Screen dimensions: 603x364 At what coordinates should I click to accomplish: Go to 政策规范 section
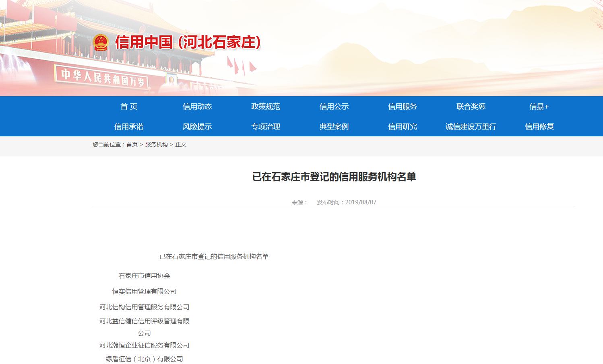(266, 106)
